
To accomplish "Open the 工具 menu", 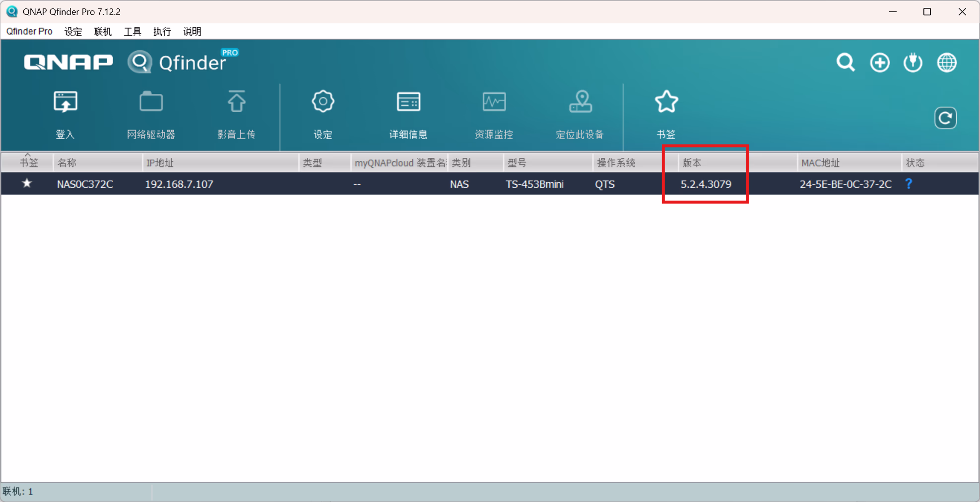I will 132,31.
